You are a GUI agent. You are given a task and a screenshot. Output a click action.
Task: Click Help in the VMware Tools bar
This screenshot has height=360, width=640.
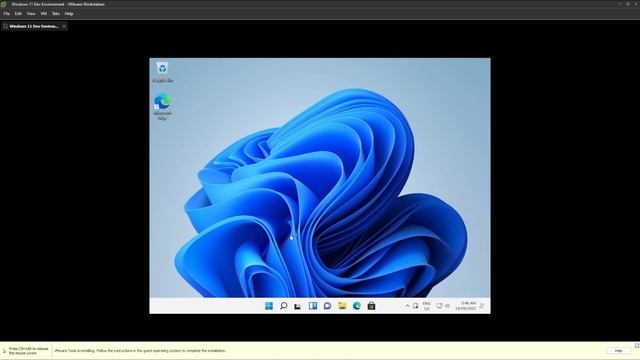point(618,351)
